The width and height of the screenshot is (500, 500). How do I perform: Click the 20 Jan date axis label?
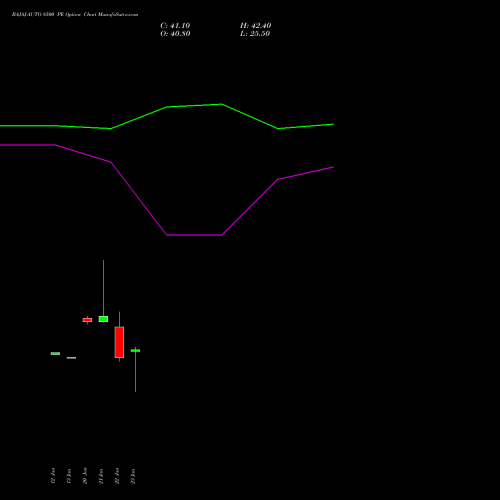(x=85, y=476)
